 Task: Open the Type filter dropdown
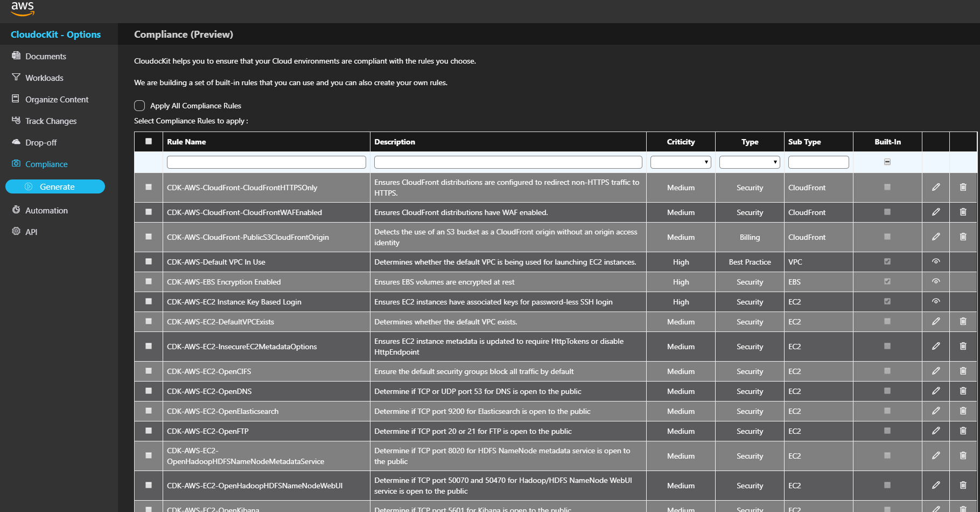pos(750,162)
